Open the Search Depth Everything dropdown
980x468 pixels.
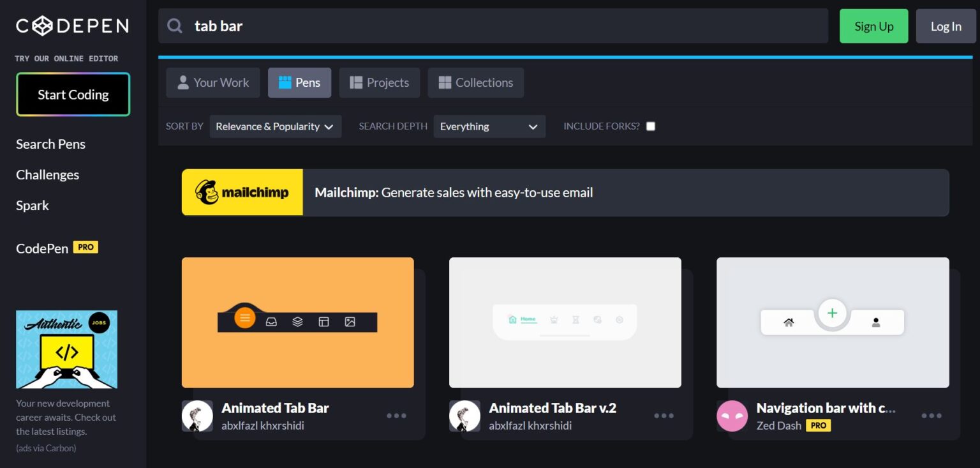coord(489,126)
